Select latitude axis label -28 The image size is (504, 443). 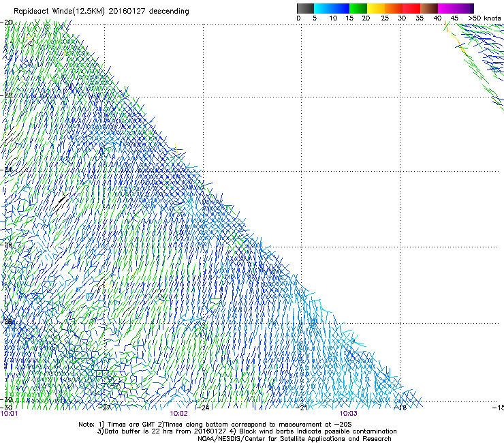(x=6, y=321)
